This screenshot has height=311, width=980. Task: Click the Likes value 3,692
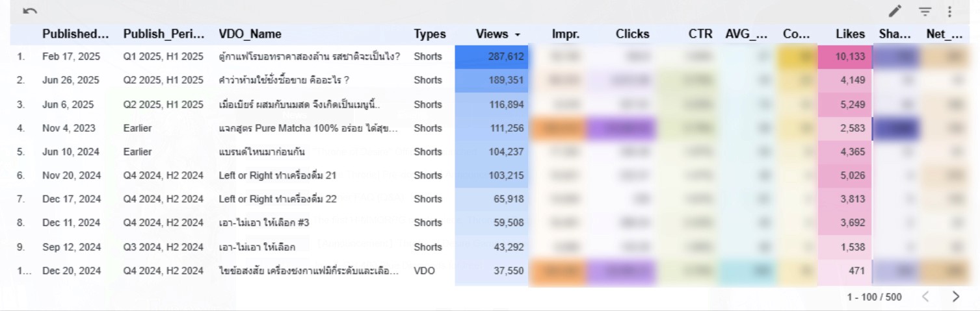pyautogui.click(x=853, y=223)
